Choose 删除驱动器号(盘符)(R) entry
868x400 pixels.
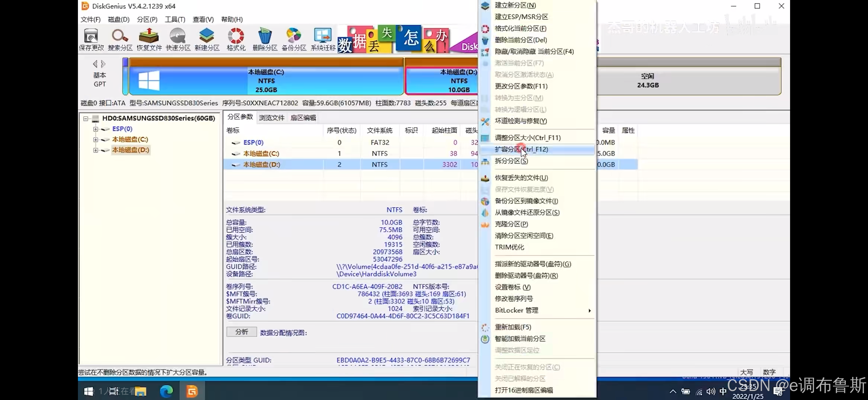[x=537, y=276]
